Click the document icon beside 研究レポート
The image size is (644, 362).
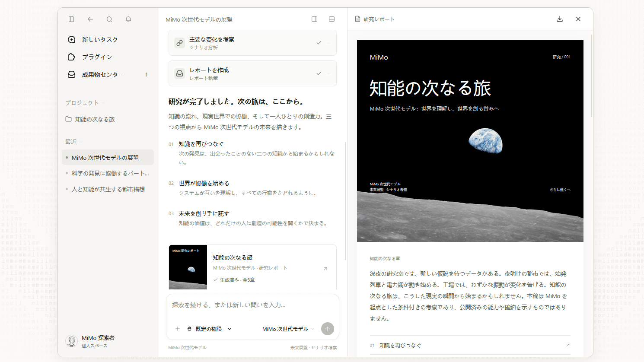point(357,19)
